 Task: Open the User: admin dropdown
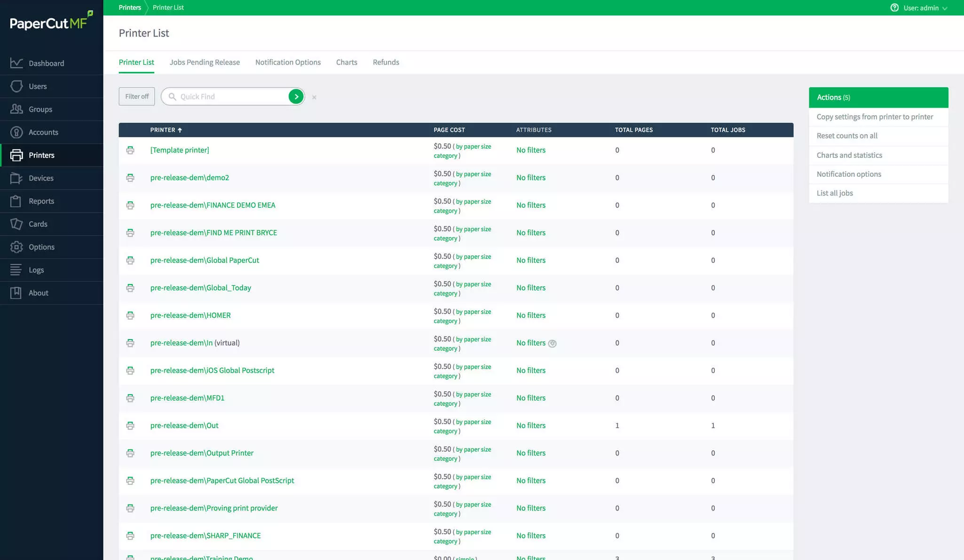[924, 8]
